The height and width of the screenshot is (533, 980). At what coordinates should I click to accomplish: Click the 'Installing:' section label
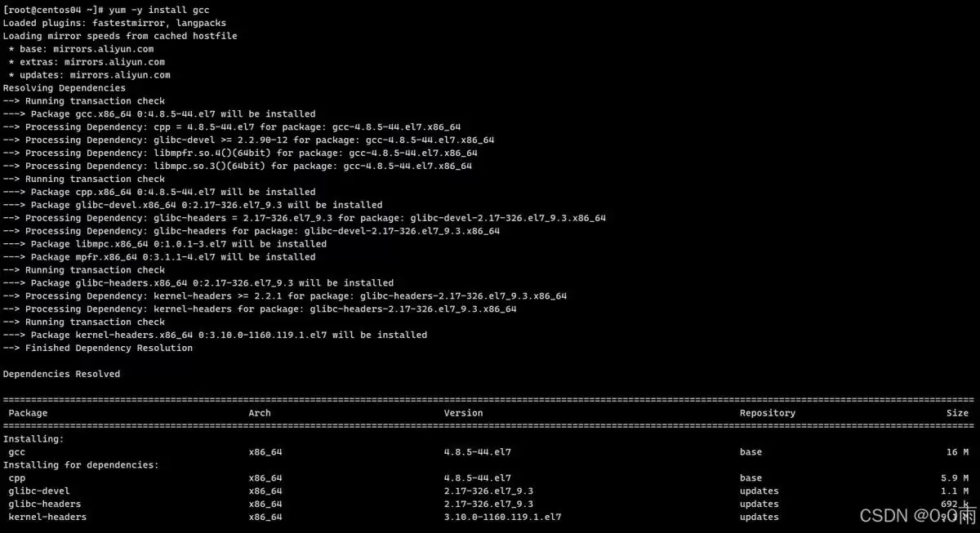pos(33,440)
